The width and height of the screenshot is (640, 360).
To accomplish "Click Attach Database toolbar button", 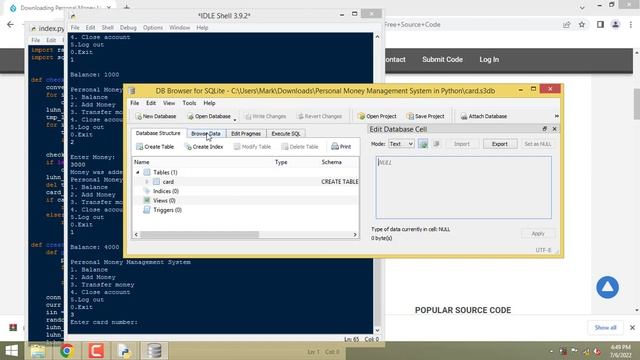I will 484,116.
